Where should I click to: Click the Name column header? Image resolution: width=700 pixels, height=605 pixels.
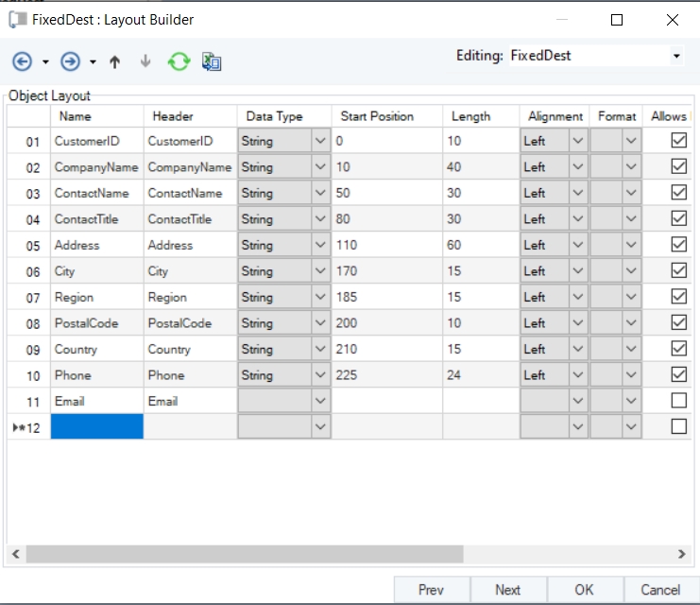coord(75,116)
